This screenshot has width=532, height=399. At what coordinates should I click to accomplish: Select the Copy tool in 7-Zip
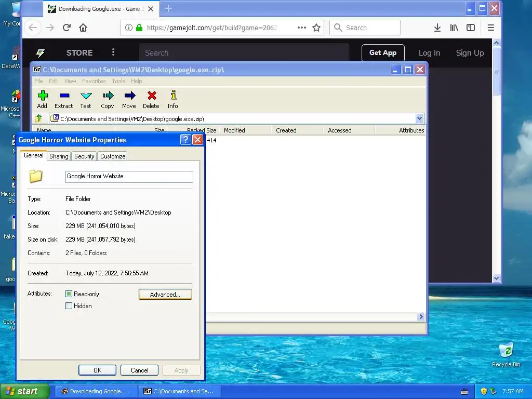tap(108, 99)
